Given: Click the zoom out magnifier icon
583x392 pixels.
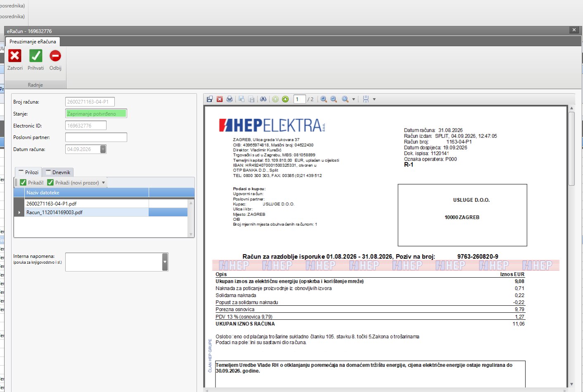Looking at the screenshot, I should click(334, 99).
